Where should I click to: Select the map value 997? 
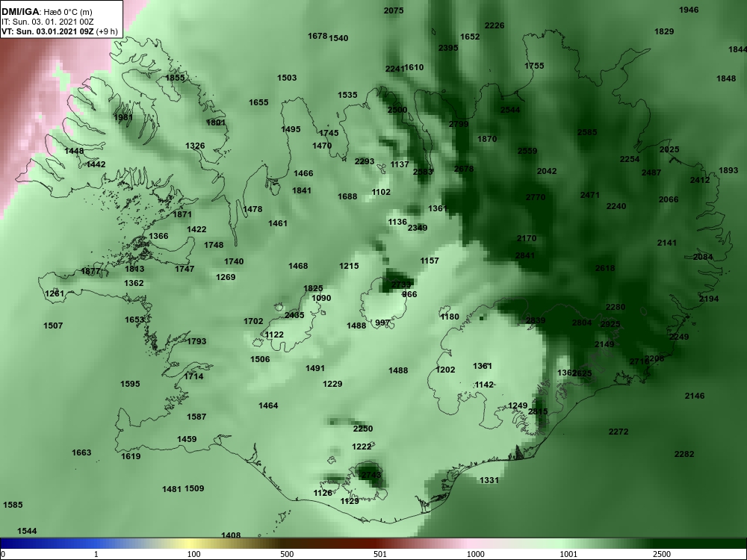pos(382,323)
